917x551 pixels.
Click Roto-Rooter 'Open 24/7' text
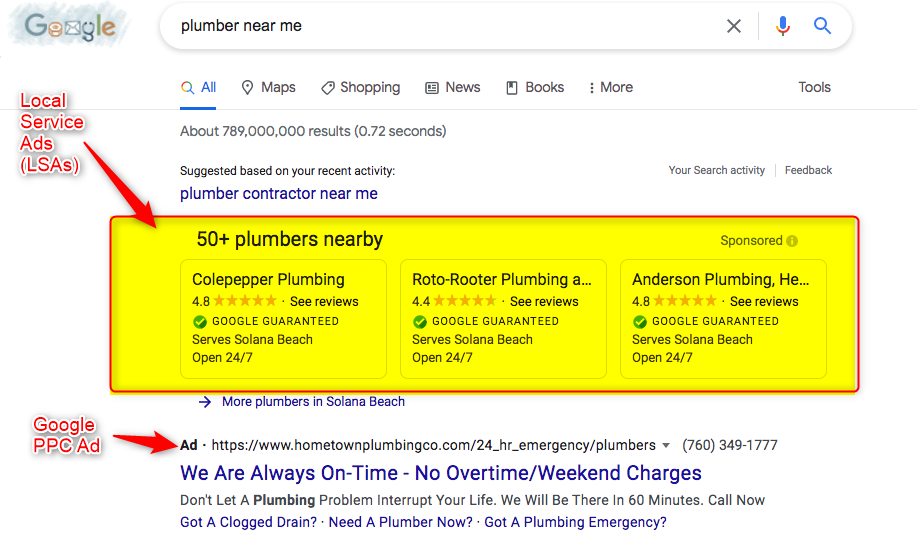click(x=442, y=358)
